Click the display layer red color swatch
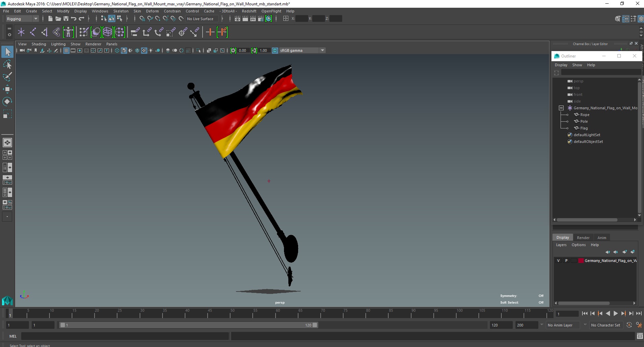 tap(581, 261)
